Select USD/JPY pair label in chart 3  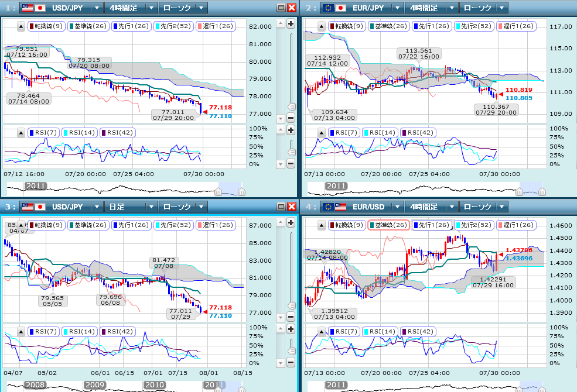pos(68,207)
